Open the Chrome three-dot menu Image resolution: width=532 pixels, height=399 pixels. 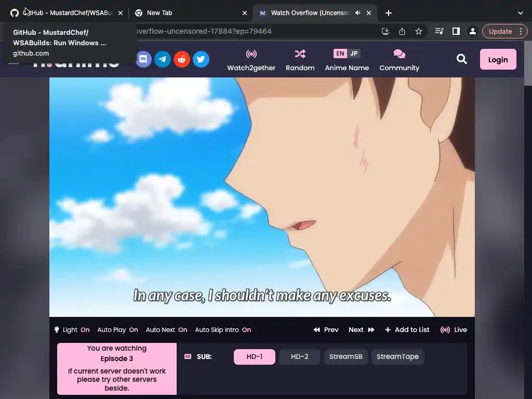pyautogui.click(x=521, y=32)
